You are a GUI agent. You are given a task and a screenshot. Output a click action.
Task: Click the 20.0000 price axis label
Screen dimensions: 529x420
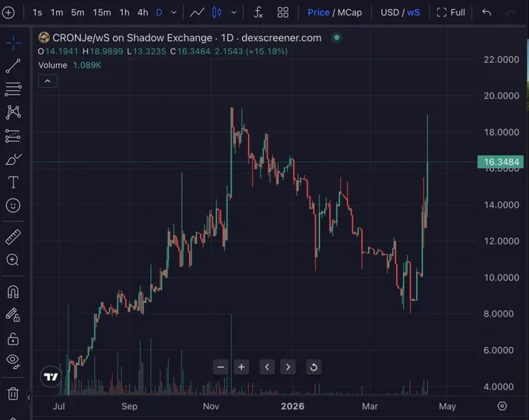[501, 96]
